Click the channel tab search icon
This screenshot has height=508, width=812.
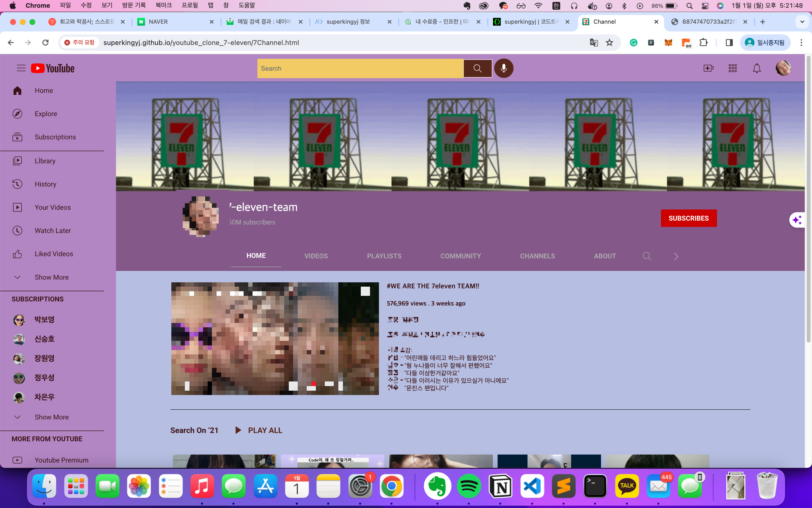coord(647,256)
